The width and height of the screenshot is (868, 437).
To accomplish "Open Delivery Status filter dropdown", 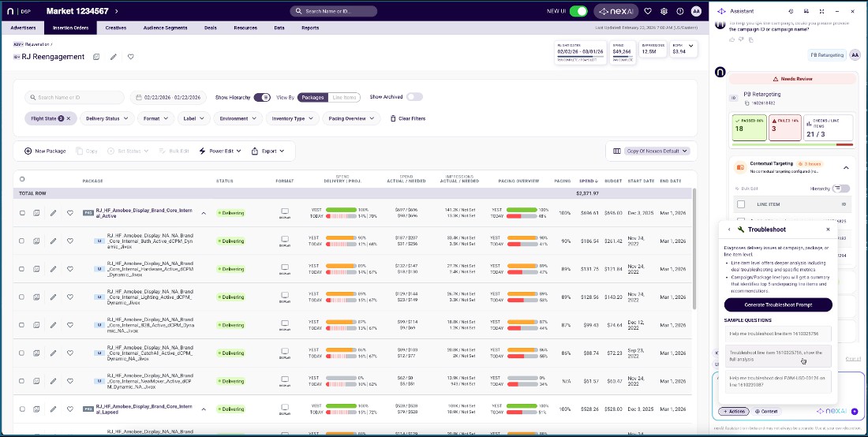I will pyautogui.click(x=107, y=118).
